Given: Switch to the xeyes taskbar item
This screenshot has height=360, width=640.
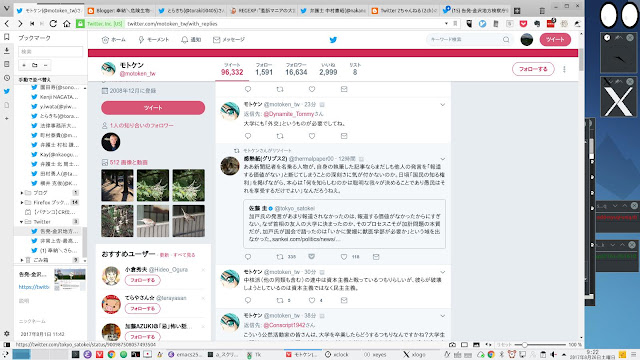Looking at the screenshot, I should click(x=376, y=354).
